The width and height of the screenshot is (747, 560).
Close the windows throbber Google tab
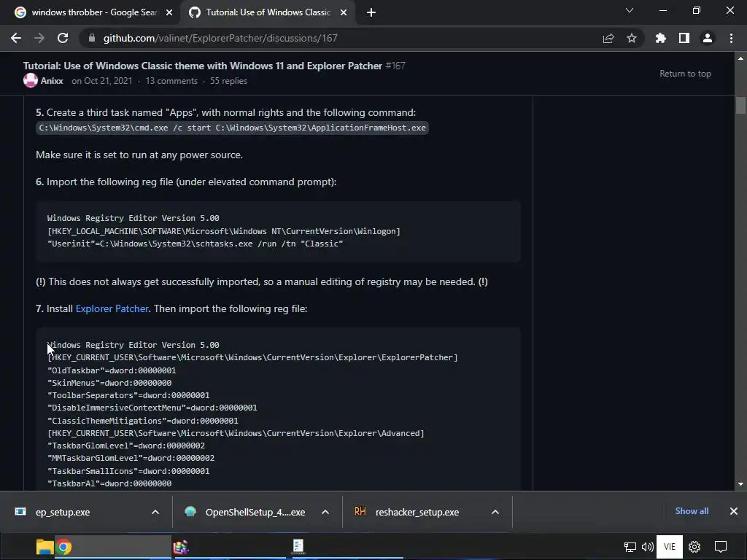[169, 13]
